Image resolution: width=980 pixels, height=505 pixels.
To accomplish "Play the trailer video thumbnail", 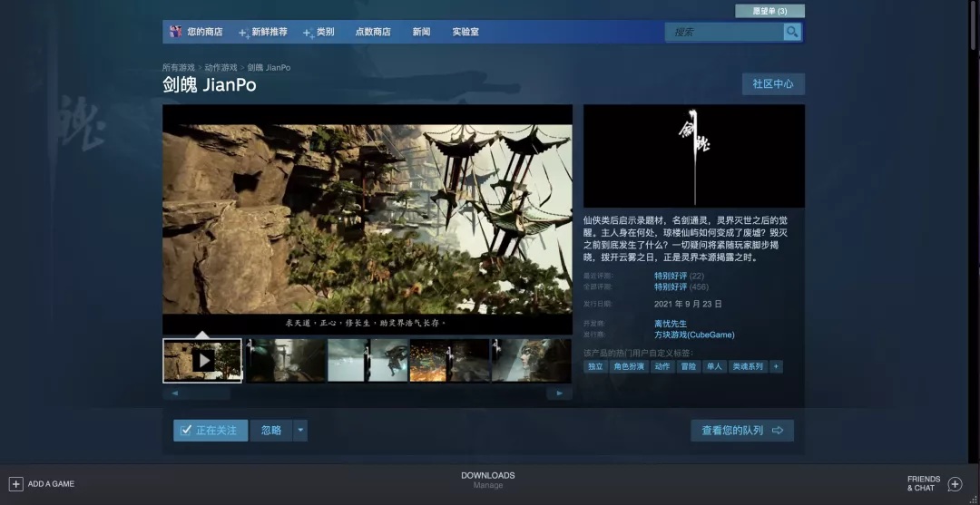I will click(x=202, y=361).
